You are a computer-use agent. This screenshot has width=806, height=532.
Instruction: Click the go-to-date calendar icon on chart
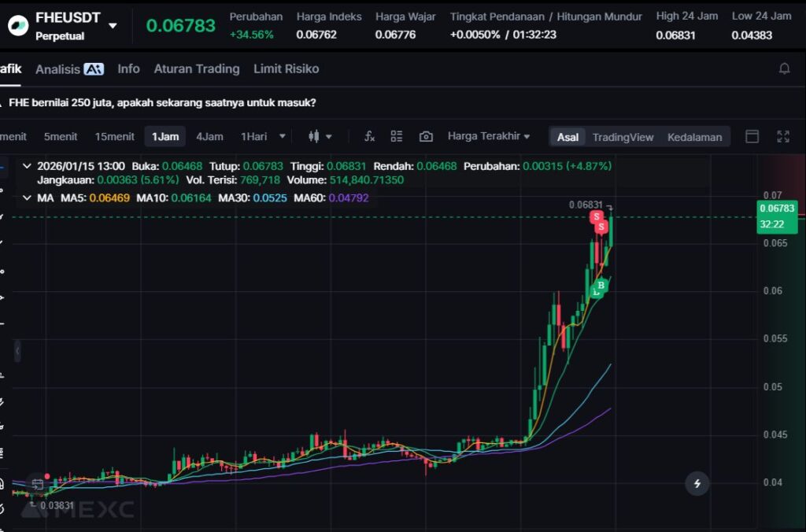coord(37,484)
